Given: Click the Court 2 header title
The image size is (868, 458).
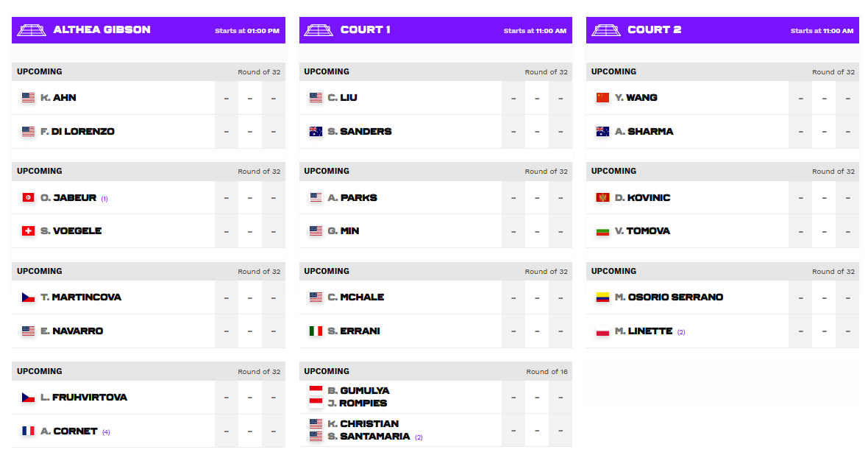Looking at the screenshot, I should coord(655,30).
